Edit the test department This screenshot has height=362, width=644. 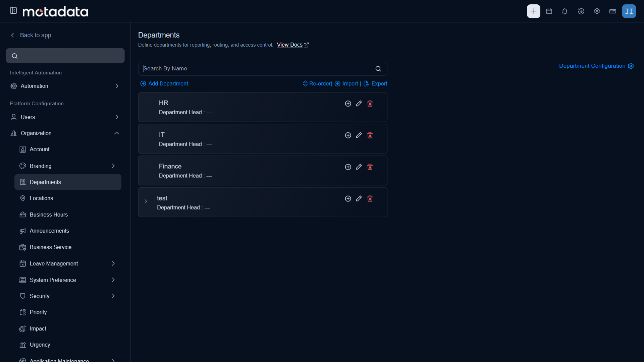(x=359, y=198)
